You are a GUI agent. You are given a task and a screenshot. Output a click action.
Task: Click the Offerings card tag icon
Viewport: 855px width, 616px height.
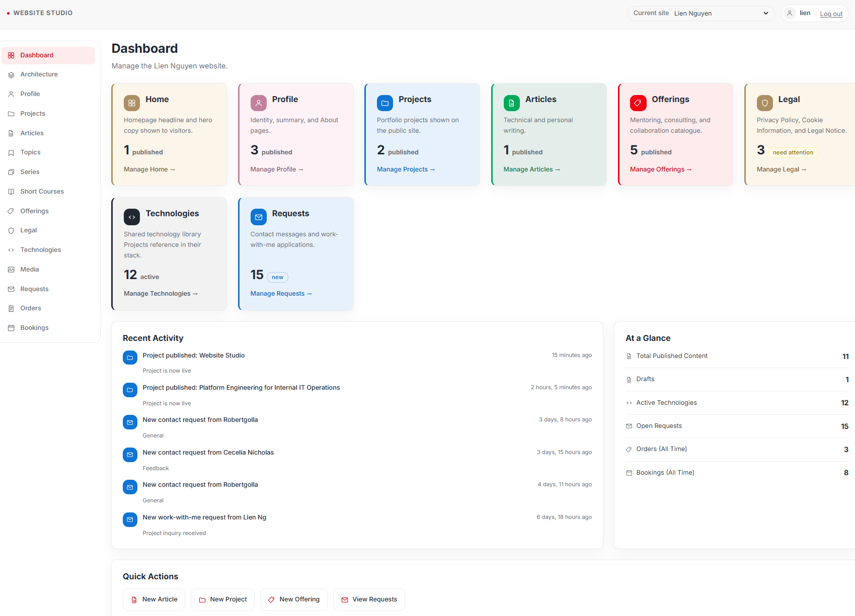[x=638, y=103]
